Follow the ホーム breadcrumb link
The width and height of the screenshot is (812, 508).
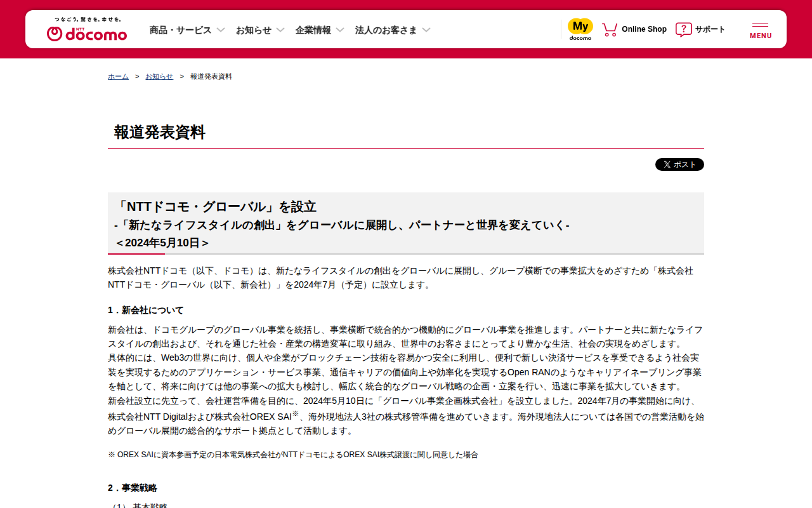(x=118, y=76)
